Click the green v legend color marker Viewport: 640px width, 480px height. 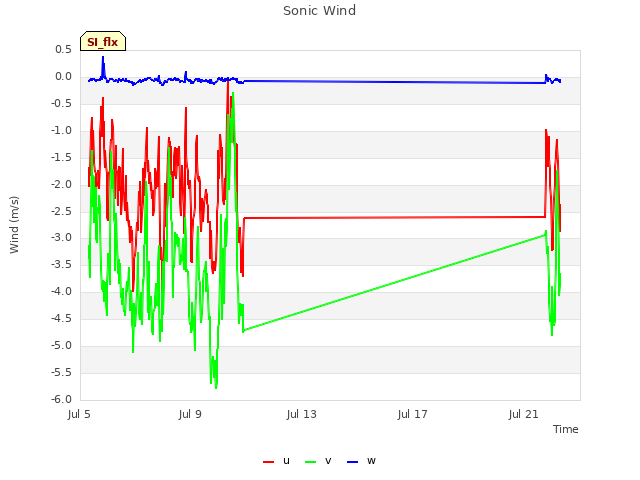[x=310, y=462]
